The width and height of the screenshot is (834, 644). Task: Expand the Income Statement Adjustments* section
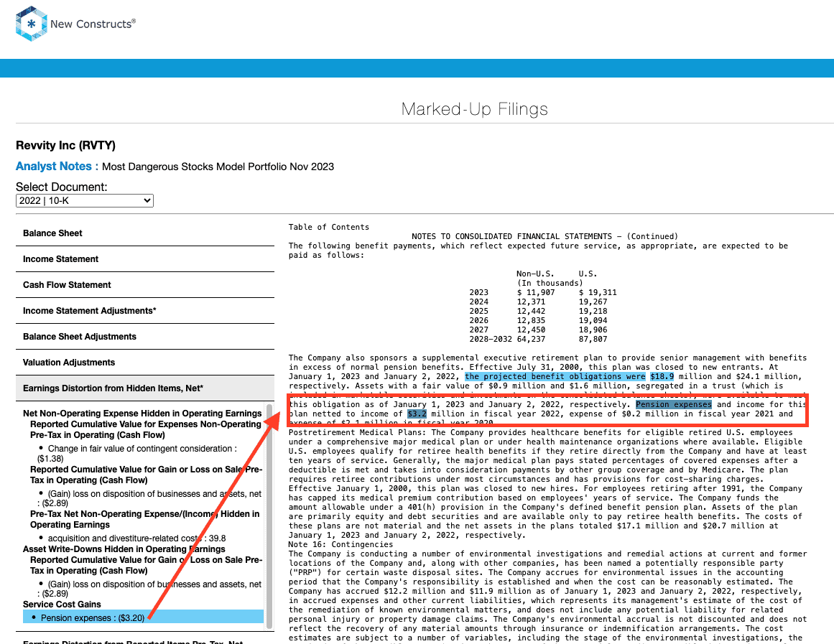(145, 311)
